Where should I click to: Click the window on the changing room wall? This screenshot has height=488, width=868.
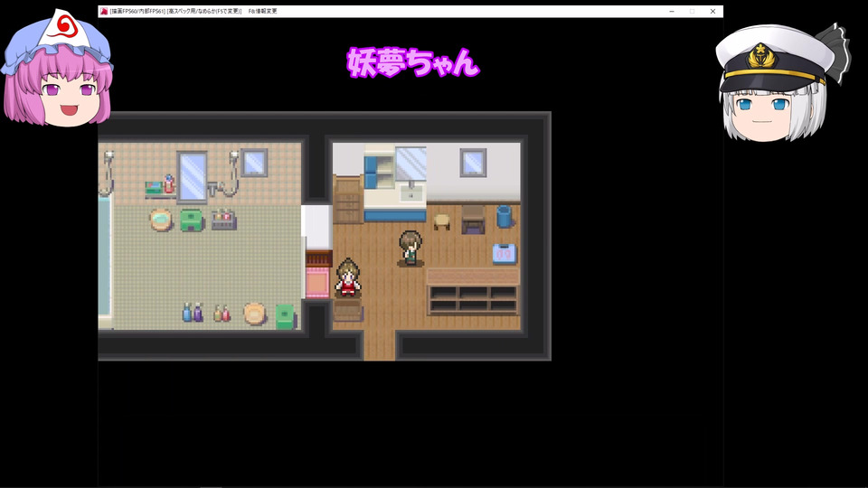coord(473,163)
